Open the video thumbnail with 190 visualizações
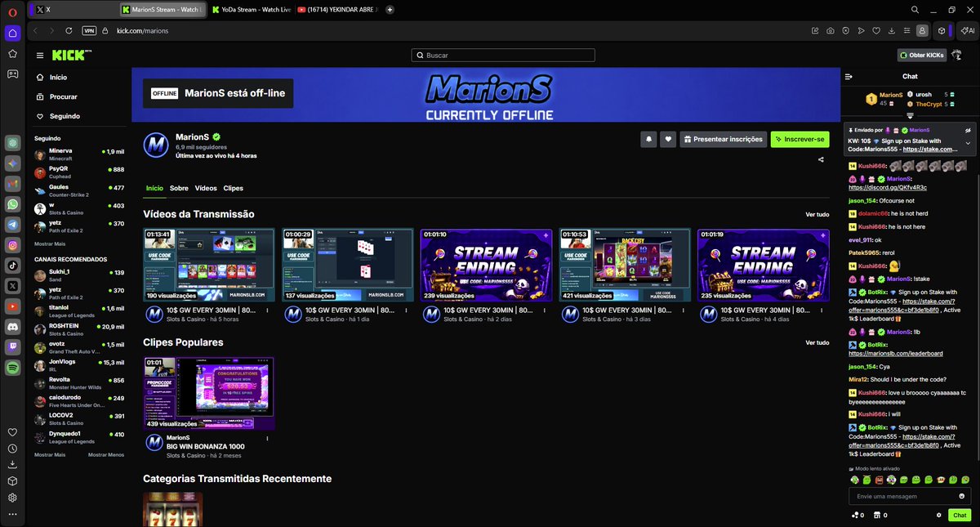The image size is (980, 527). click(x=209, y=266)
